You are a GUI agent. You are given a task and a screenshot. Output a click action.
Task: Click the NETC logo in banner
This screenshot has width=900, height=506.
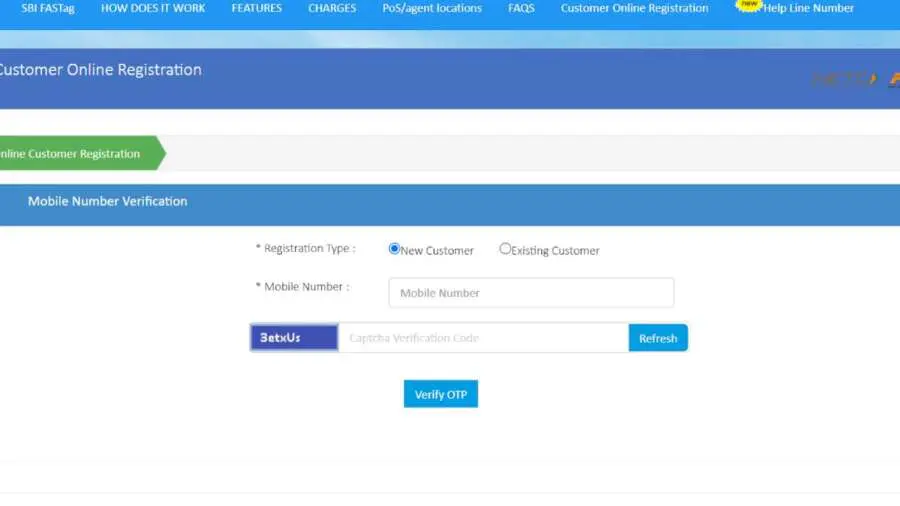[x=844, y=79]
